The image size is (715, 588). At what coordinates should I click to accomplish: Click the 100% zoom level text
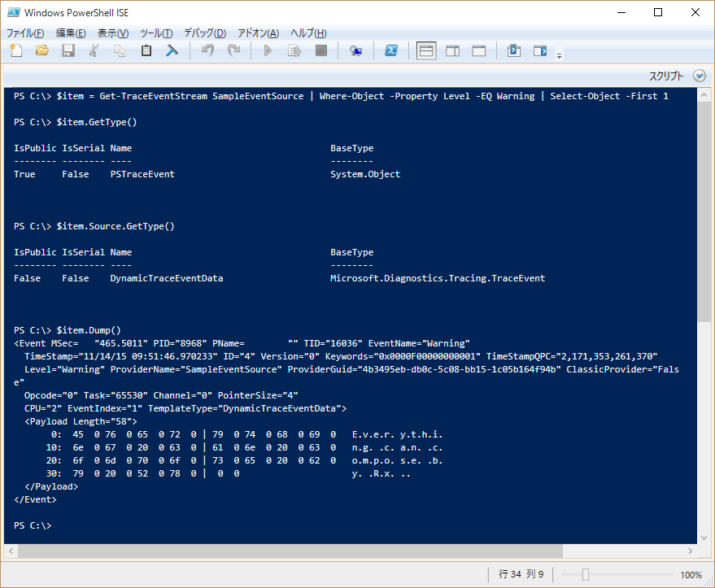[x=691, y=575]
